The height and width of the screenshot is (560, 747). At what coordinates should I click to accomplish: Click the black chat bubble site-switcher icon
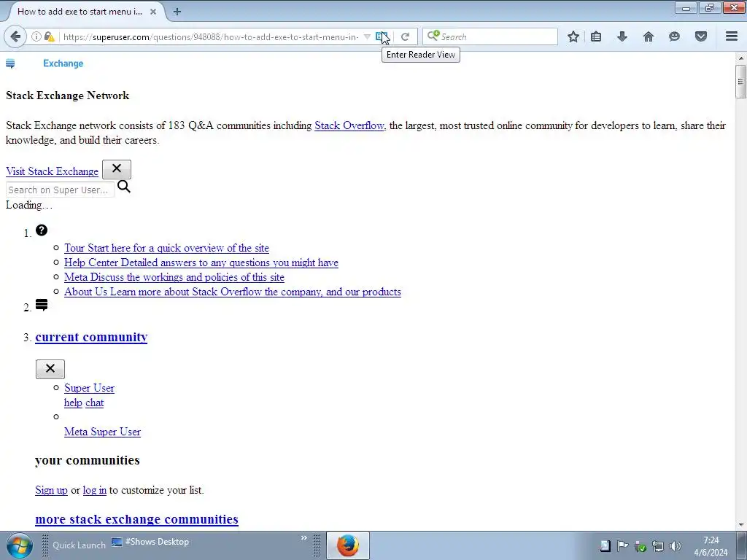(x=42, y=305)
